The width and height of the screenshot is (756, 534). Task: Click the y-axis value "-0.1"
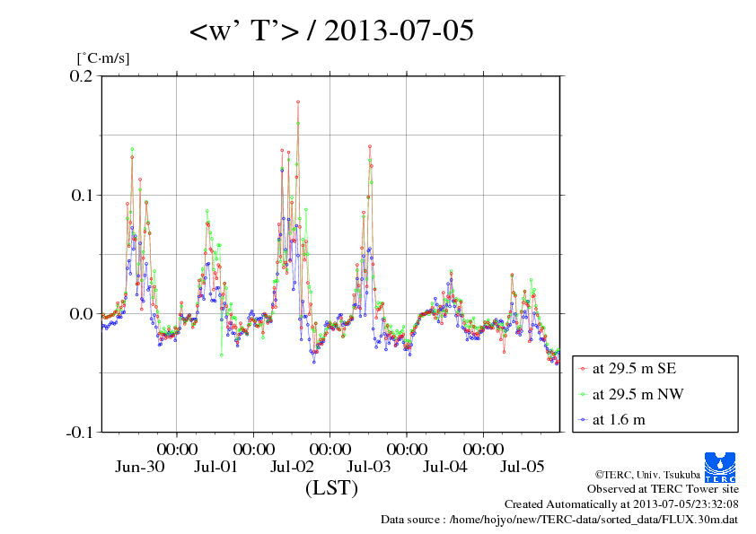click(79, 433)
